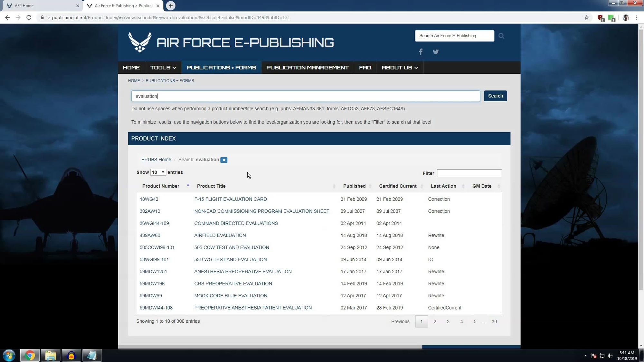Open the red shield extension icon
The height and width of the screenshot is (362, 644).
601,18
